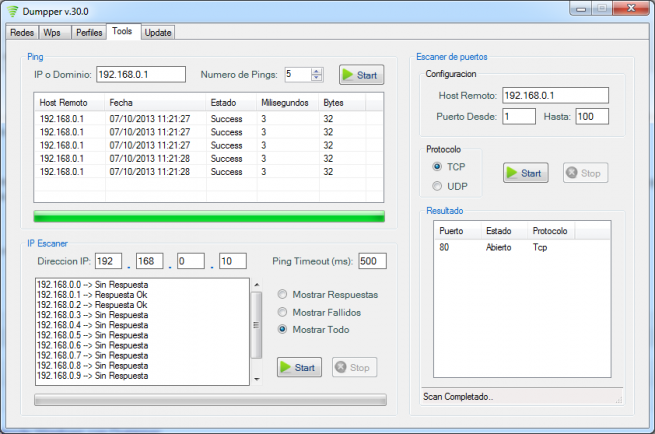Decrease the Numero de Pings value
655x434 pixels.
[x=317, y=78]
